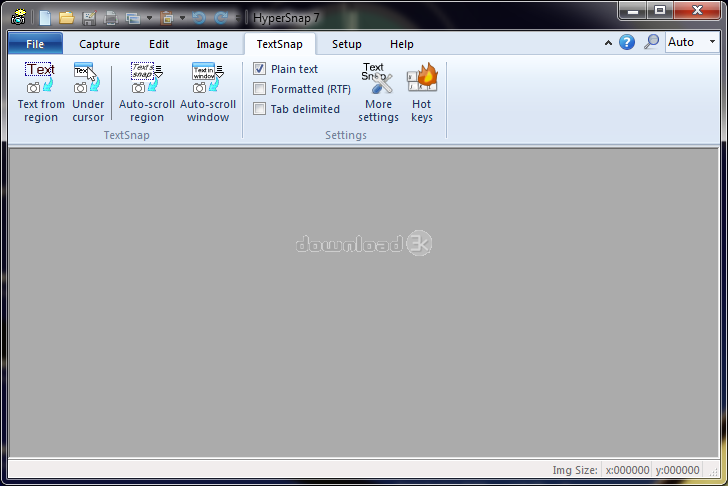Click the x:000000 status bar value
The height and width of the screenshot is (486, 728).
627,470
